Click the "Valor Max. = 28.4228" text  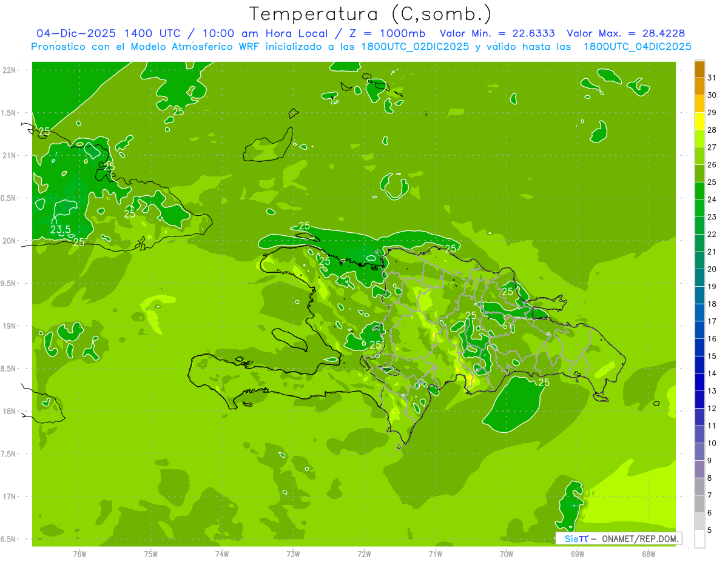click(x=625, y=33)
